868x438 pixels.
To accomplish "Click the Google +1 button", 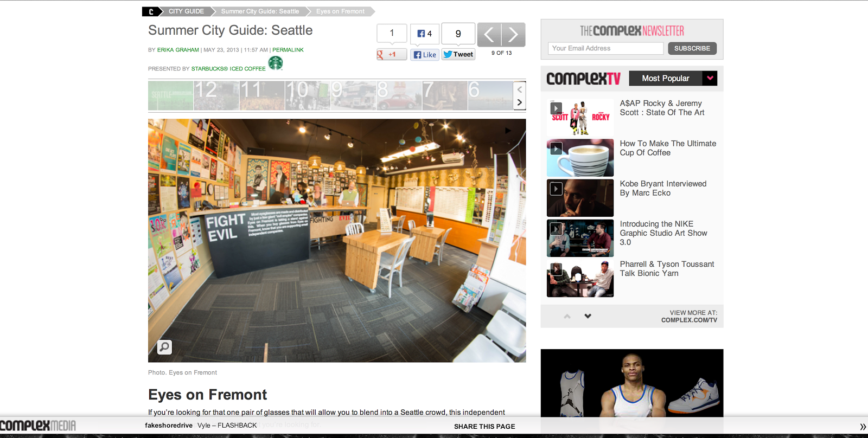I will point(392,55).
